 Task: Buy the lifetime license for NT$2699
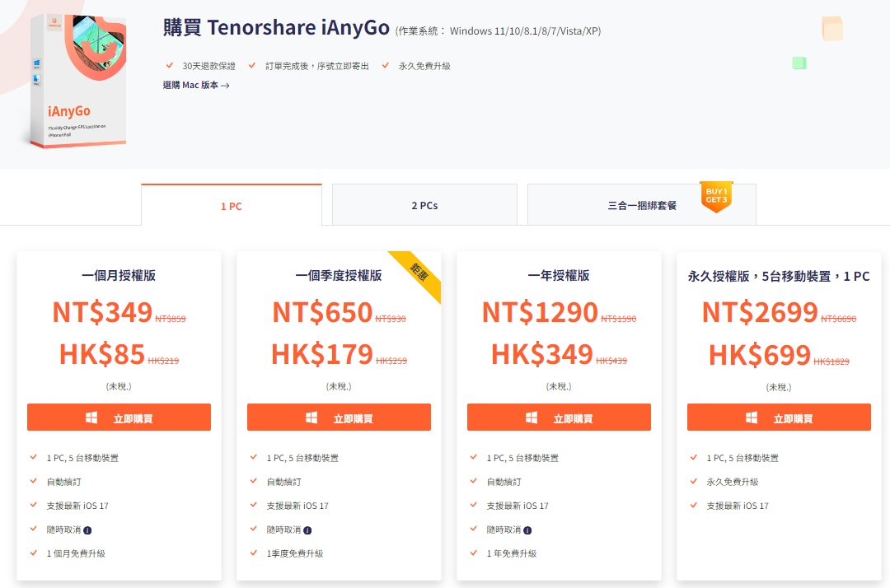click(779, 418)
